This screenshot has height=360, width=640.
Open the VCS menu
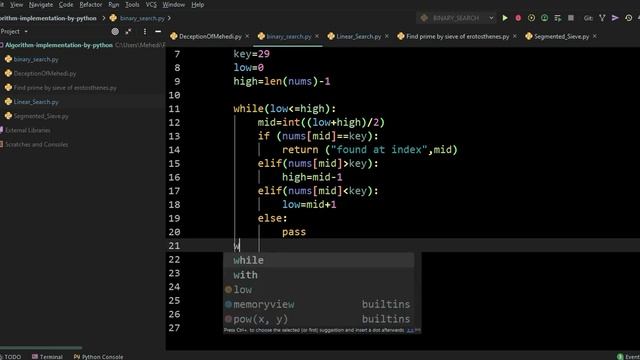tap(151, 5)
